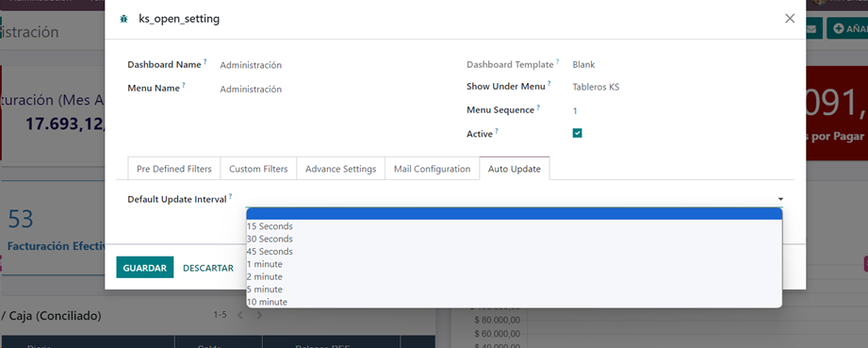The height and width of the screenshot is (348, 868).
Task: Select the 10 minute interval option
Action: point(515,302)
